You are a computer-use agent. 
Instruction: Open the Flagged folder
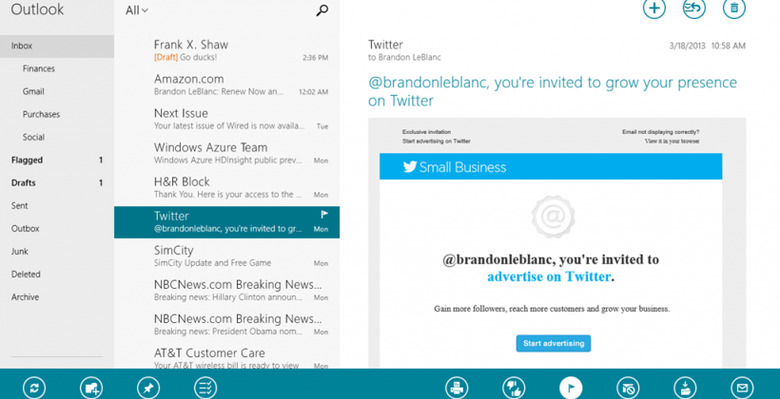tap(57, 160)
